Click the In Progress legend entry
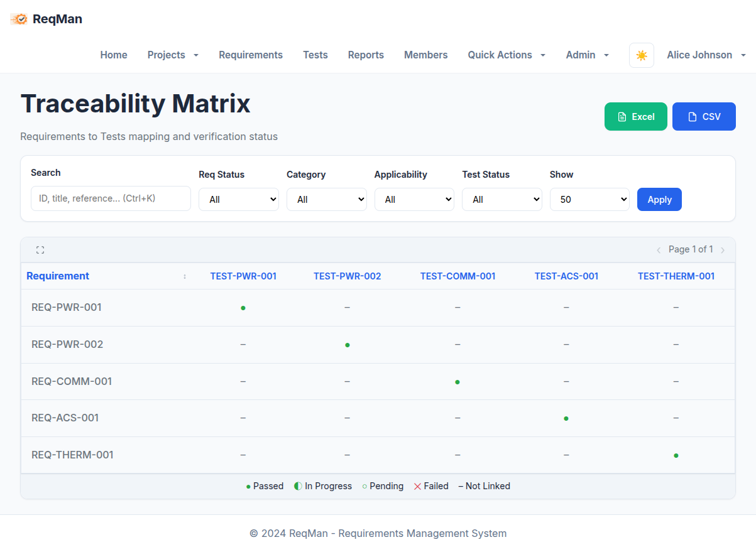The image size is (756, 552). [x=323, y=486]
